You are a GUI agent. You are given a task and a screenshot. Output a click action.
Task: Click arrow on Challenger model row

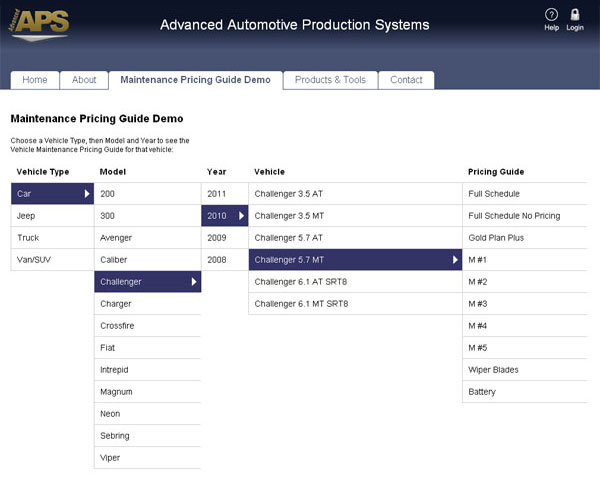194,282
